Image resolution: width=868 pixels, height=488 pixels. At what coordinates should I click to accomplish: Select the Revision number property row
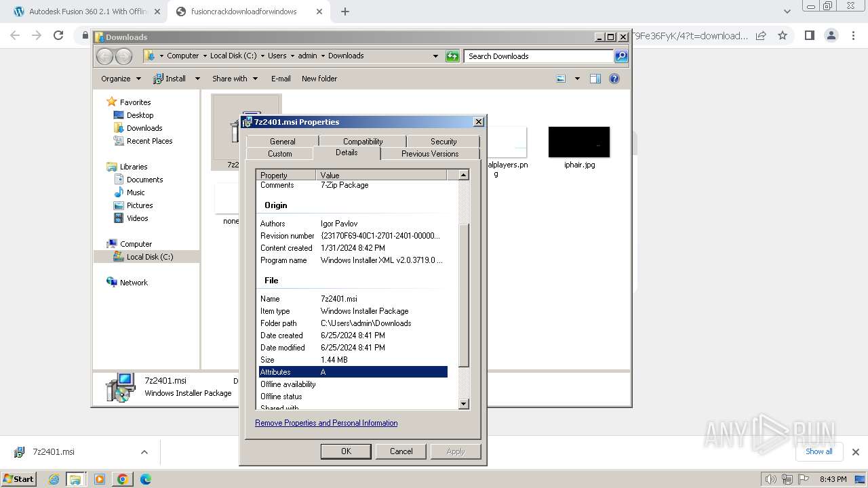tap(353, 236)
